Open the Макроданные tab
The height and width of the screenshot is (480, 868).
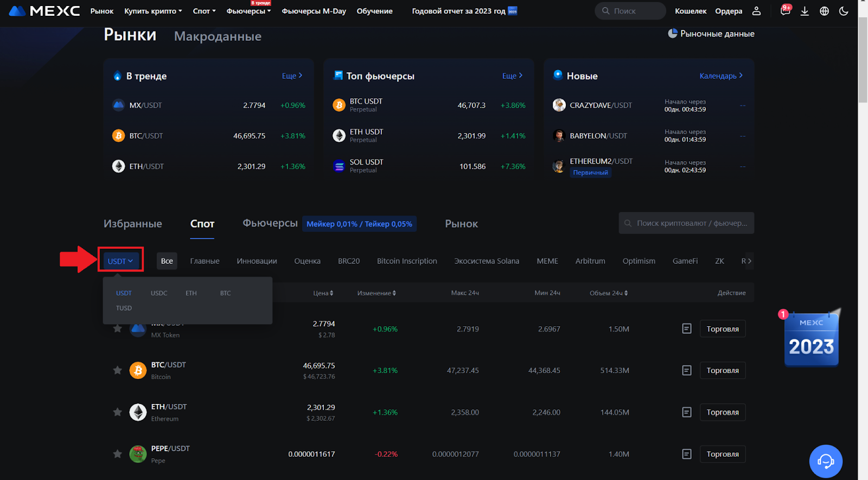coord(218,36)
